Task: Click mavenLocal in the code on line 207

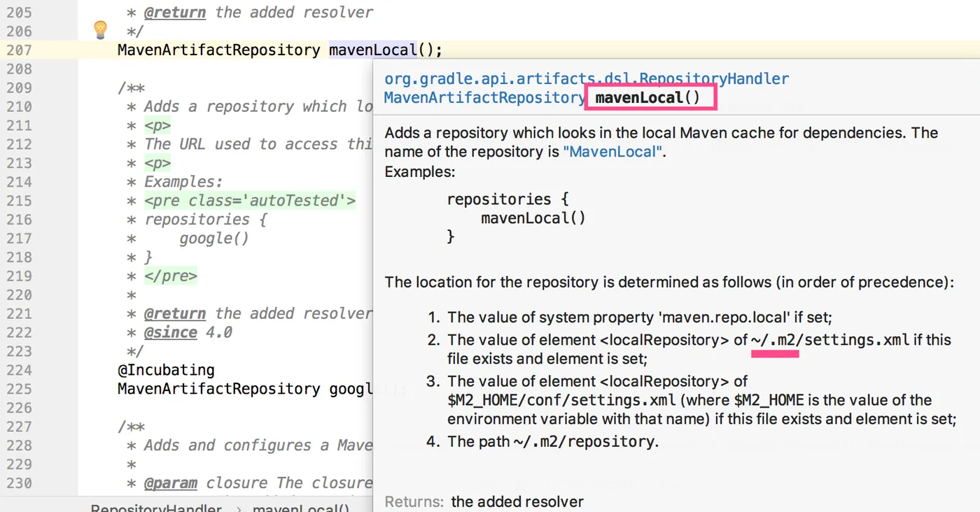Action: click(373, 50)
